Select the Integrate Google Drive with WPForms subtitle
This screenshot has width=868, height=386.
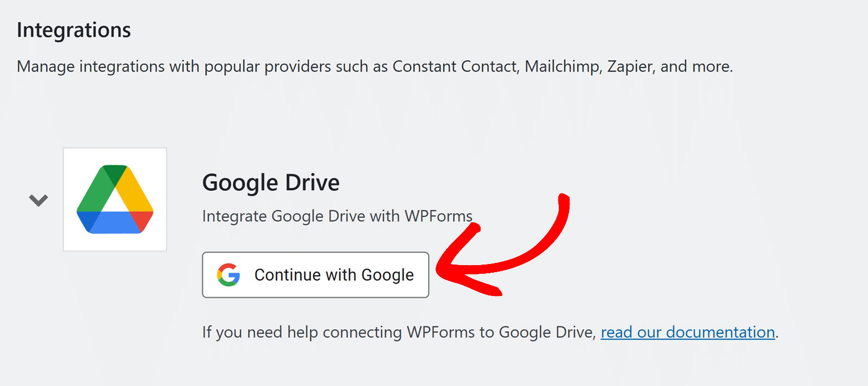337,216
